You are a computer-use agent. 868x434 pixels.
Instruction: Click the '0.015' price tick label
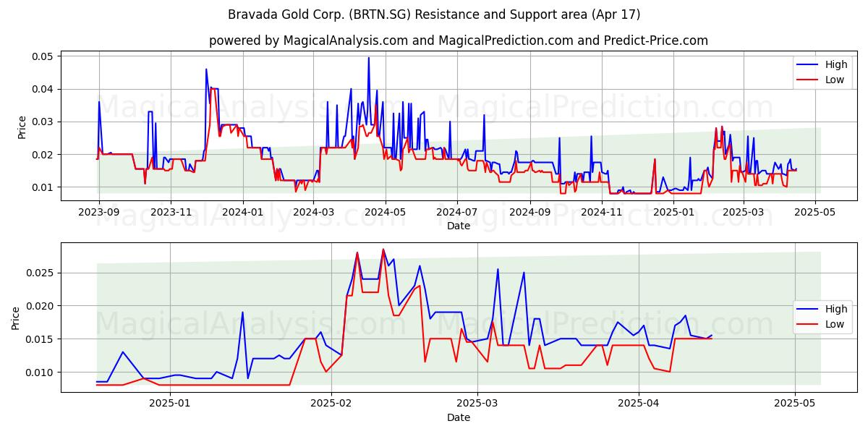(x=41, y=339)
